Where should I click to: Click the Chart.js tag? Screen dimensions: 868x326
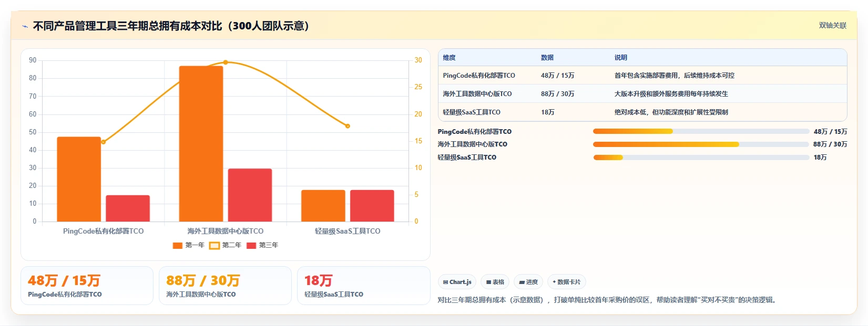tap(457, 282)
